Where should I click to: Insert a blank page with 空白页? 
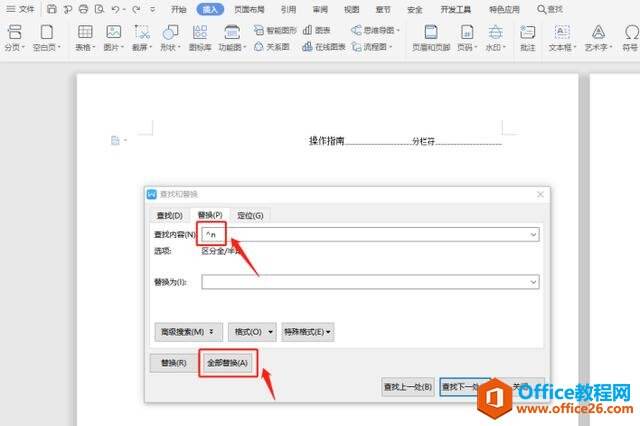(x=47, y=38)
